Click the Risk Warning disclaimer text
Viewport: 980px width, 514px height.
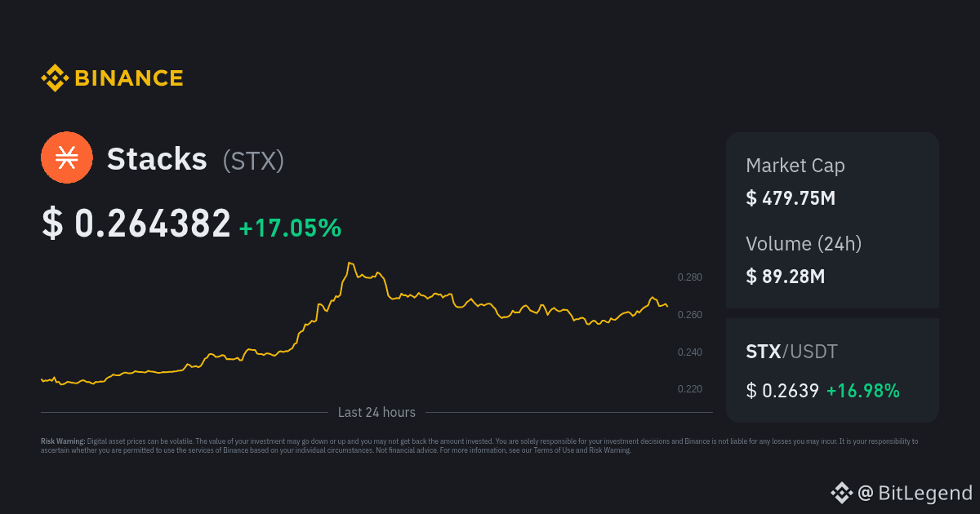pos(479,445)
